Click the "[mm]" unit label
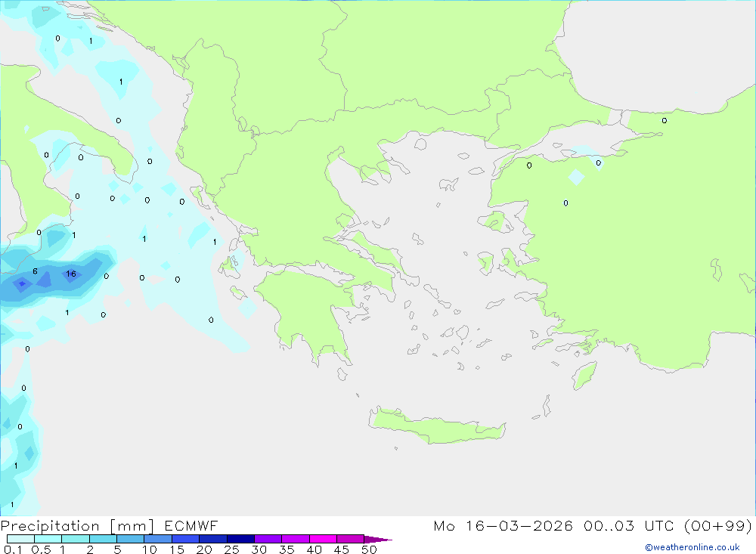The image size is (756, 554). coord(132,526)
